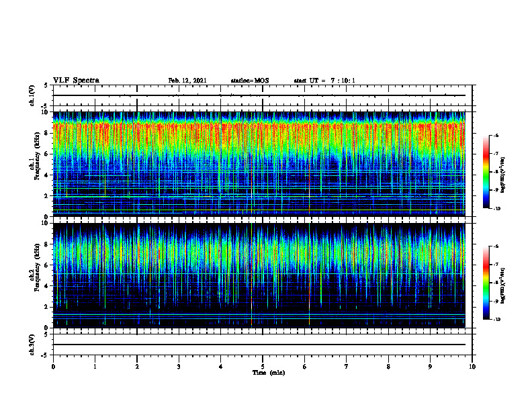Image resolution: width=532 pixels, height=411 pixels.
Task: Click time axis tick label "4"
Action: click(x=221, y=367)
